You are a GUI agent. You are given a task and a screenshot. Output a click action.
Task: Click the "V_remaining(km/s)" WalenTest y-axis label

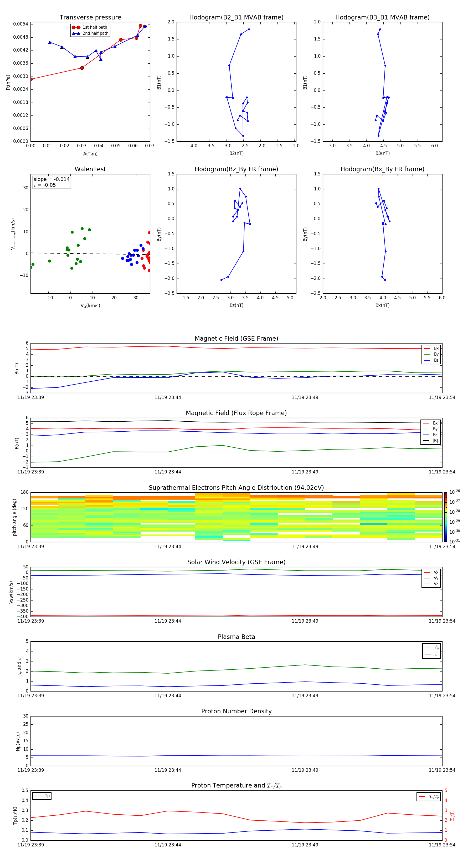pos(13,234)
